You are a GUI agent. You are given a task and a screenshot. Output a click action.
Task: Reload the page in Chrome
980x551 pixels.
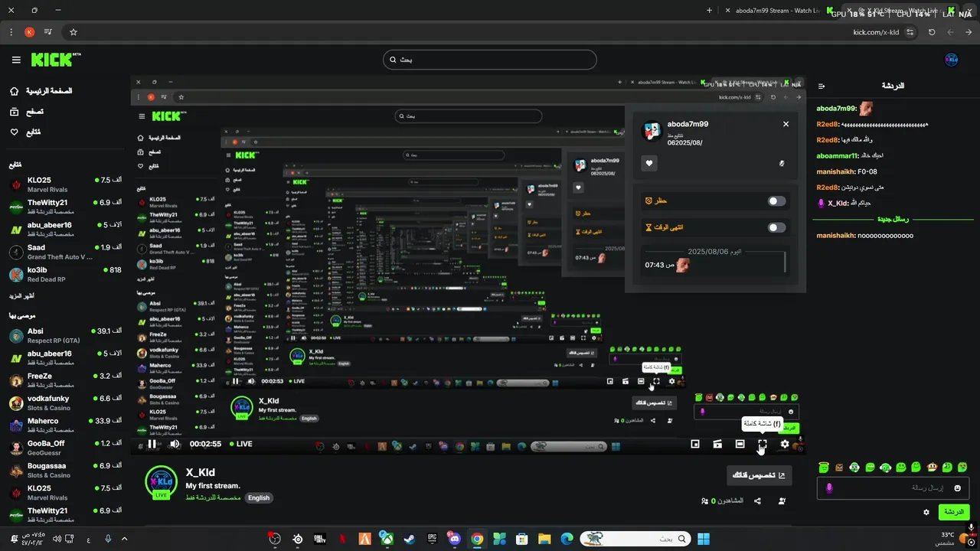point(932,32)
